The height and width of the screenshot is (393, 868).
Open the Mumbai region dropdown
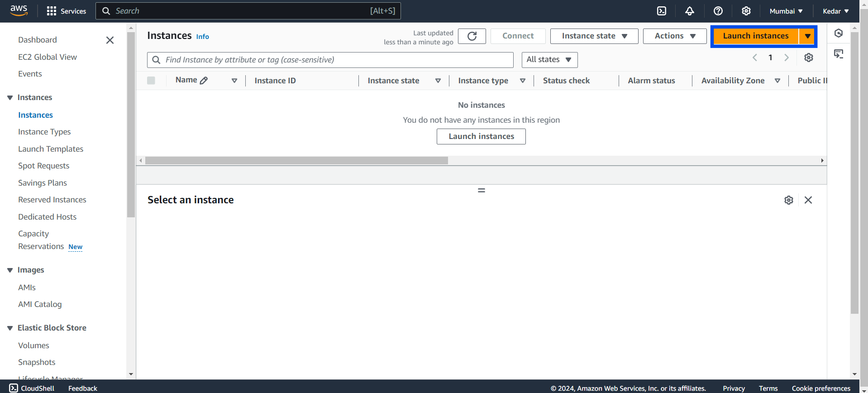786,11
